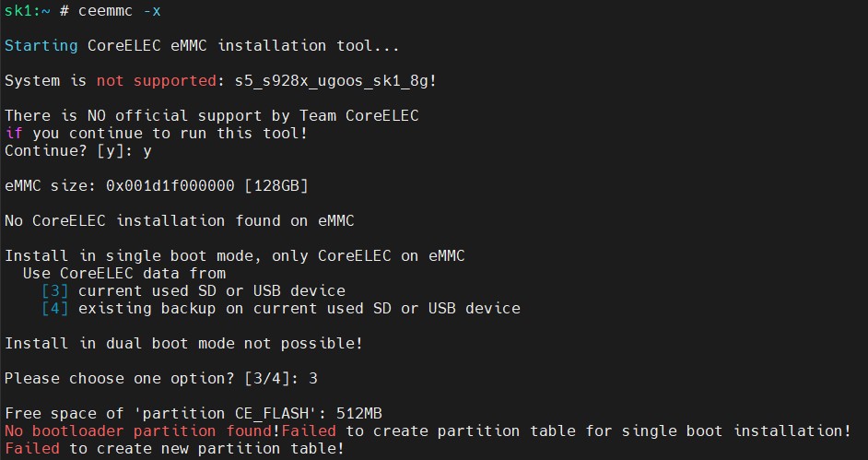868x460 pixels.
Task: Click the magenta 'if' keyword
Action: [13, 133]
